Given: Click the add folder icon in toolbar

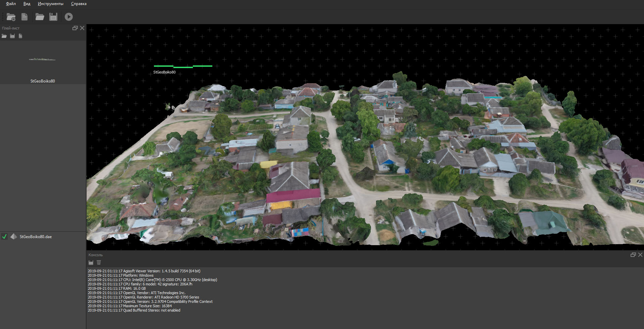Looking at the screenshot, I should [11, 17].
